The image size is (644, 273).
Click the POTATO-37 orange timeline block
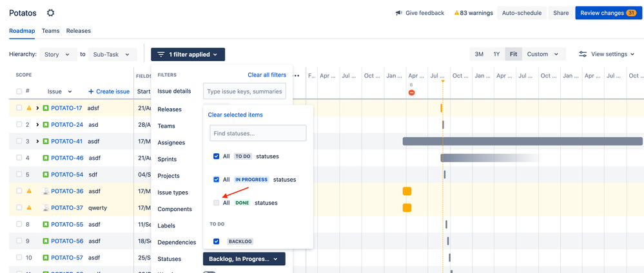click(407, 208)
